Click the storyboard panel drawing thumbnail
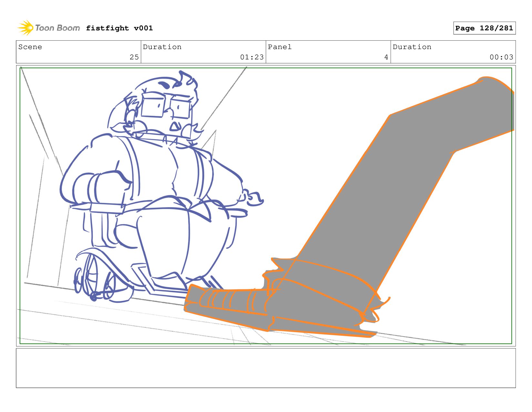This screenshot has width=532, height=412. (266, 206)
